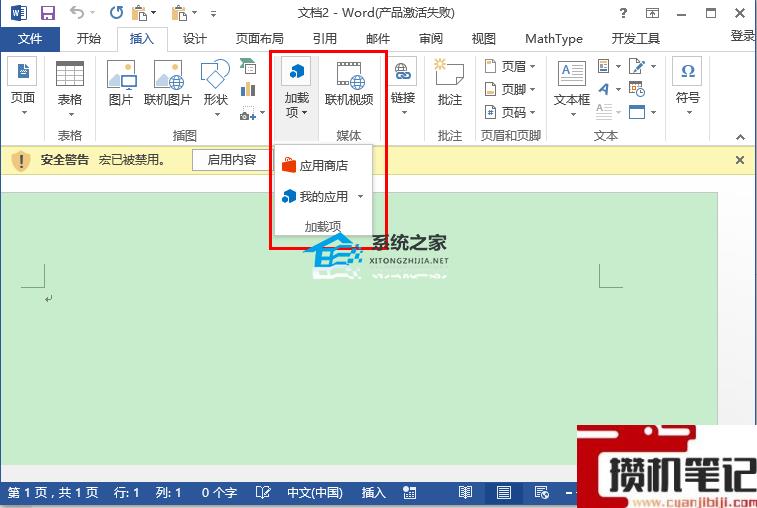Expand the 页码 page number dropdown

533,113
